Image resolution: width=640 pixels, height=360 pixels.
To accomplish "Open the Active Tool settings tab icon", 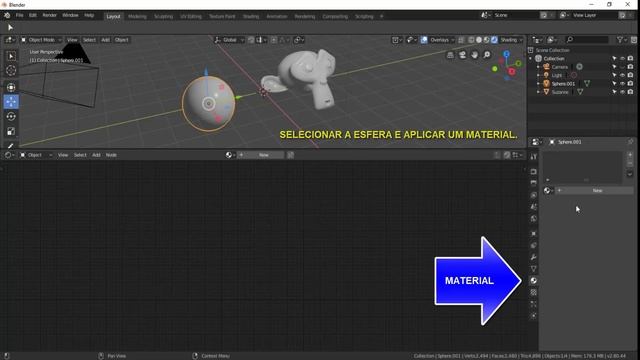I will [x=533, y=157].
